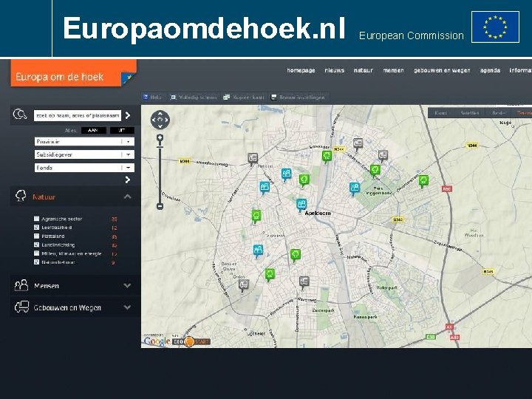The image size is (532, 399).
Task: Submit search with arrow beside search field
Action: tap(128, 115)
